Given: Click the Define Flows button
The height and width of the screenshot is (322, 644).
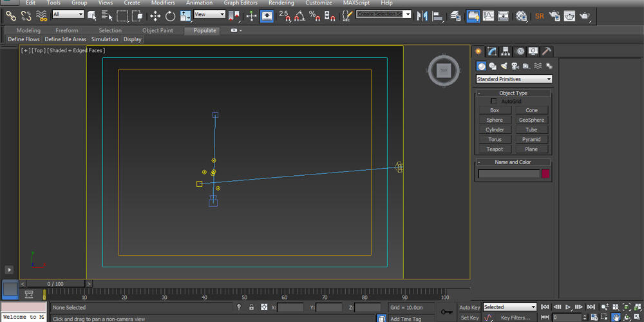Looking at the screenshot, I should (x=24, y=39).
